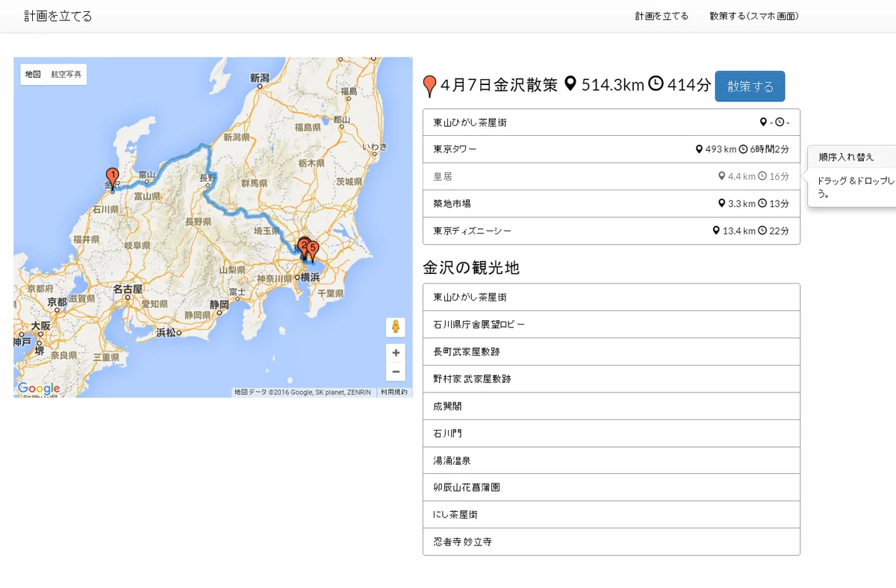The image size is (896, 588).
Task: Select 皇居 in the itinerary list
Action: [x=612, y=177]
